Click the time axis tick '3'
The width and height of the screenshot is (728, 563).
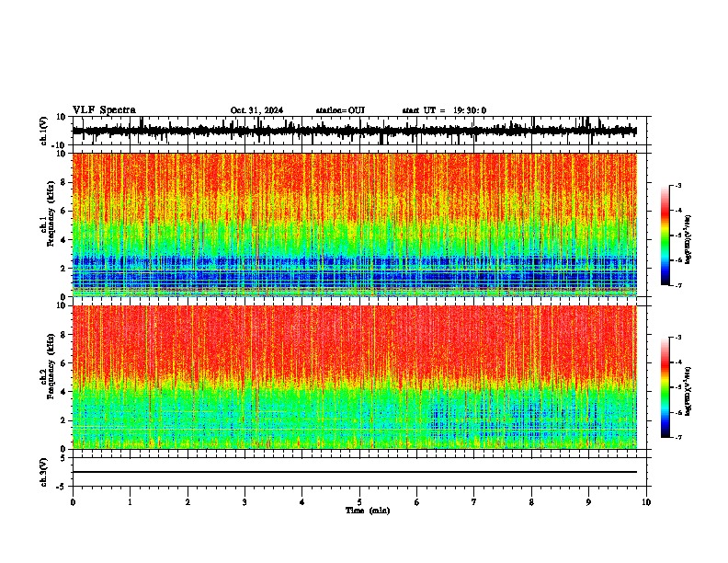tap(245, 502)
